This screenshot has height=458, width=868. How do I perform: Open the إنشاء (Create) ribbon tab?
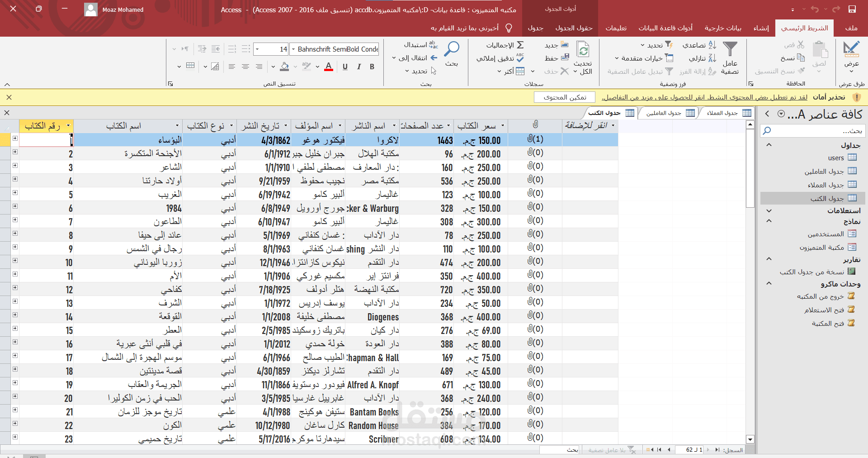click(x=761, y=28)
